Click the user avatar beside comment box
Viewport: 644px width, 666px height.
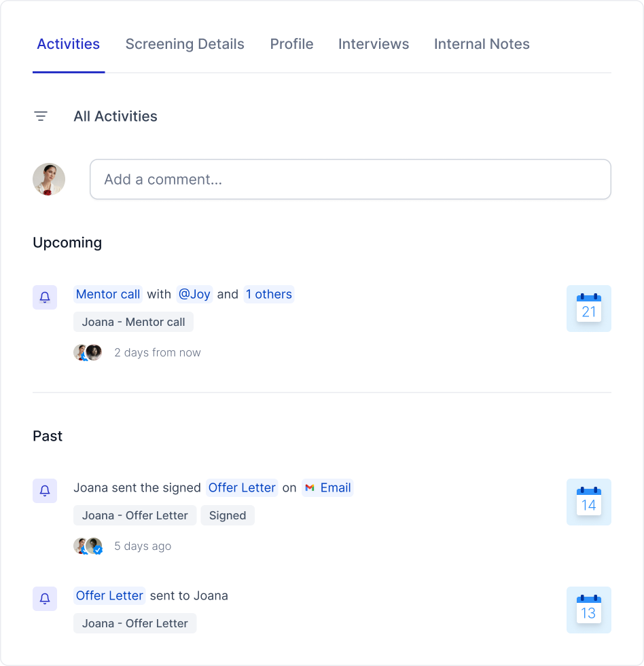(x=49, y=179)
